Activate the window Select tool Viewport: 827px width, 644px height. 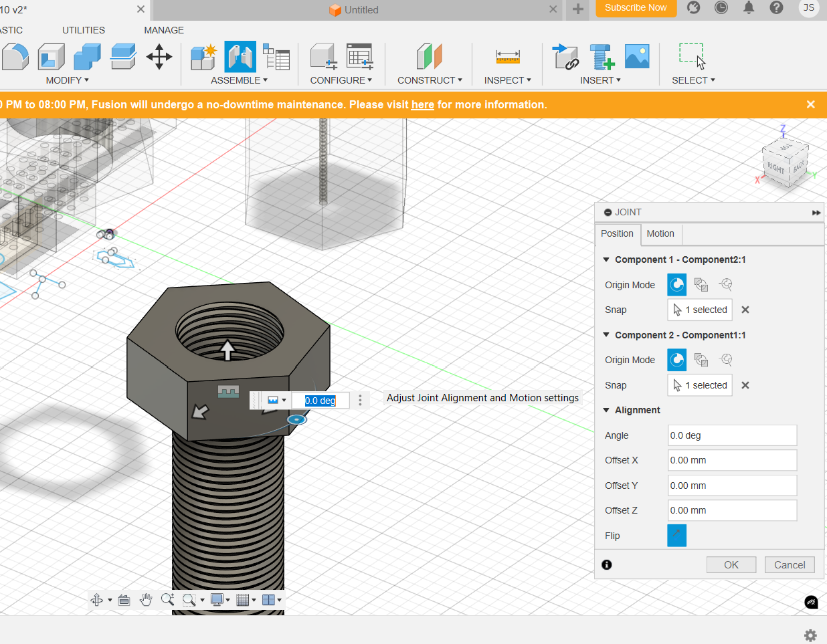(x=693, y=57)
